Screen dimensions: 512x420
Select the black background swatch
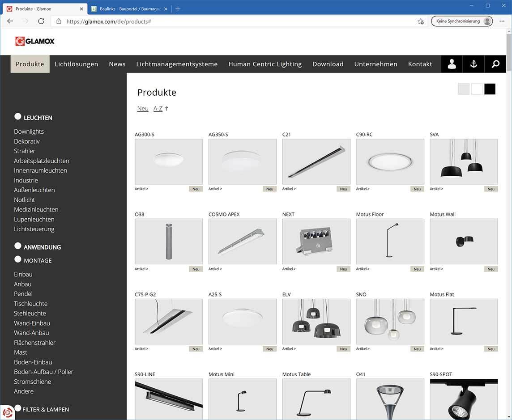click(x=490, y=89)
